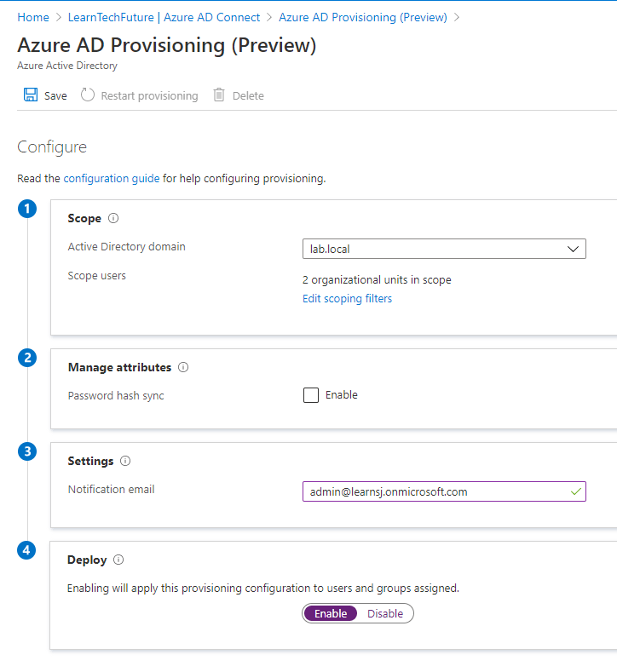Click the Delete trash can icon

coord(219,95)
